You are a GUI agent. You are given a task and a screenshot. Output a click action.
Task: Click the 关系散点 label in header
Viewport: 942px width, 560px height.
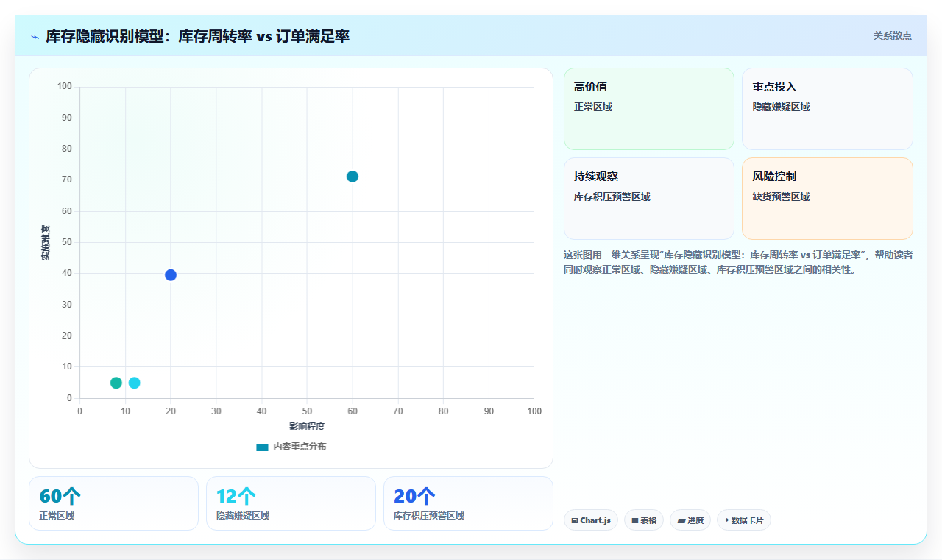click(893, 35)
